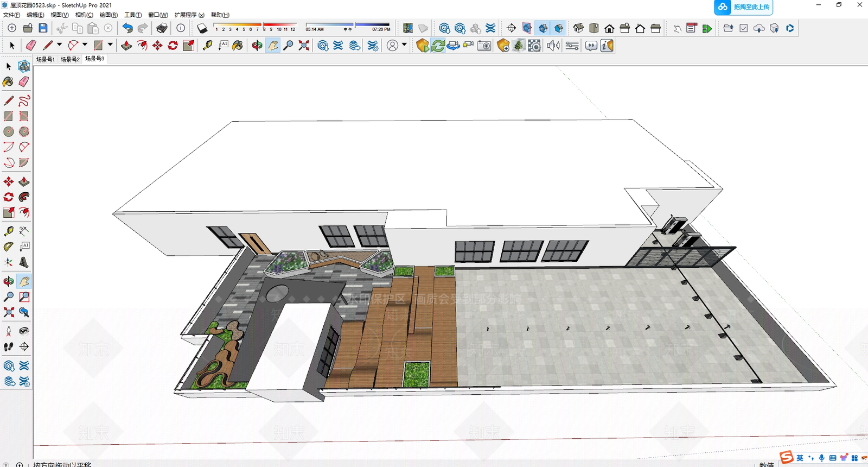Select the Walk footprints tool
This screenshot has height=467, width=868.
pos(8,346)
